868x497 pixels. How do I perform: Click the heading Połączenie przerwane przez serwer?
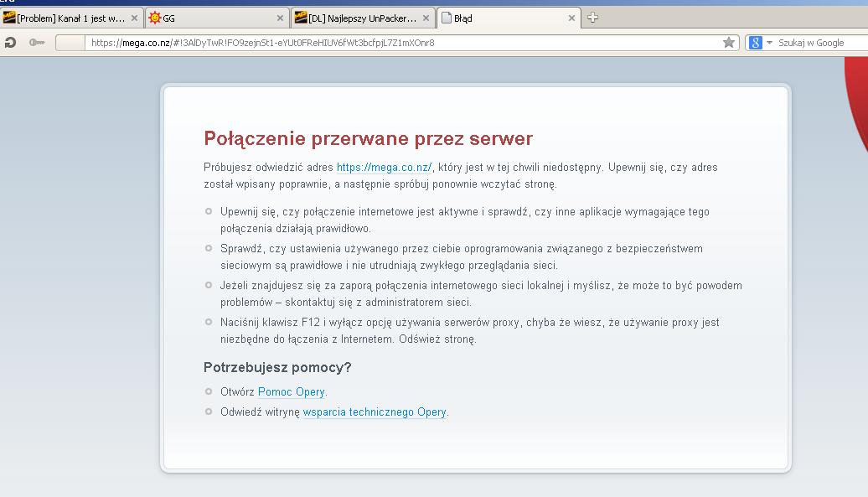click(368, 138)
